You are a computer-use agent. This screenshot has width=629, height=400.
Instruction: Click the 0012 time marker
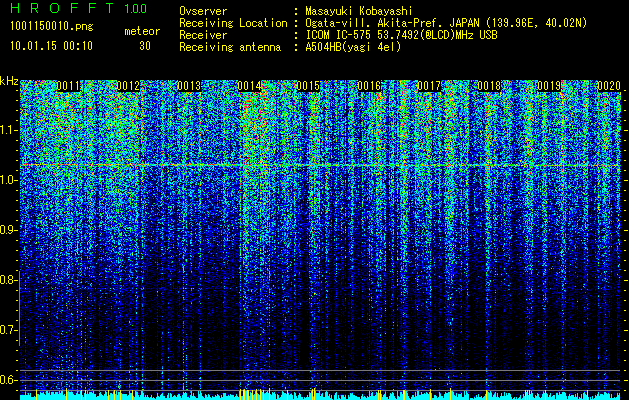coord(128,86)
